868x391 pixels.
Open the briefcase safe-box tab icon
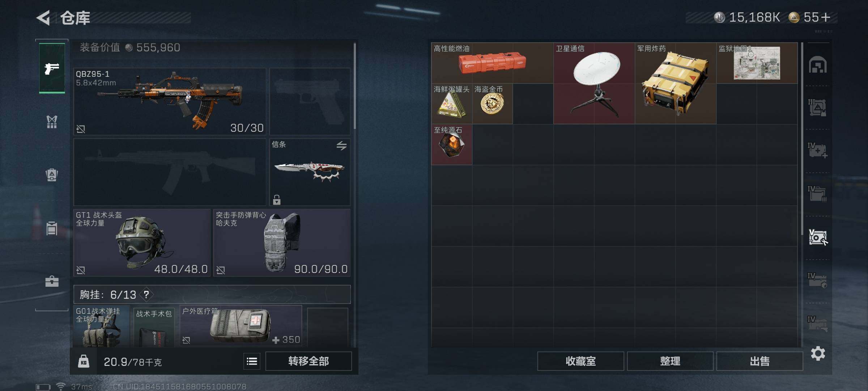(x=52, y=281)
